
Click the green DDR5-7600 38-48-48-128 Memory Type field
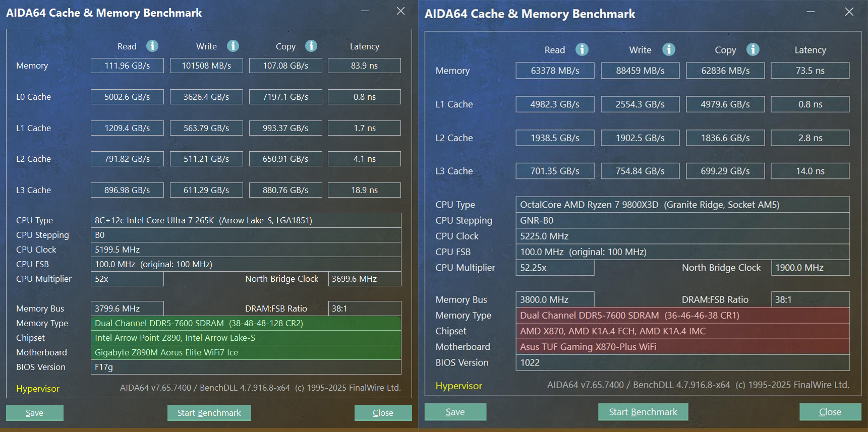tap(246, 323)
